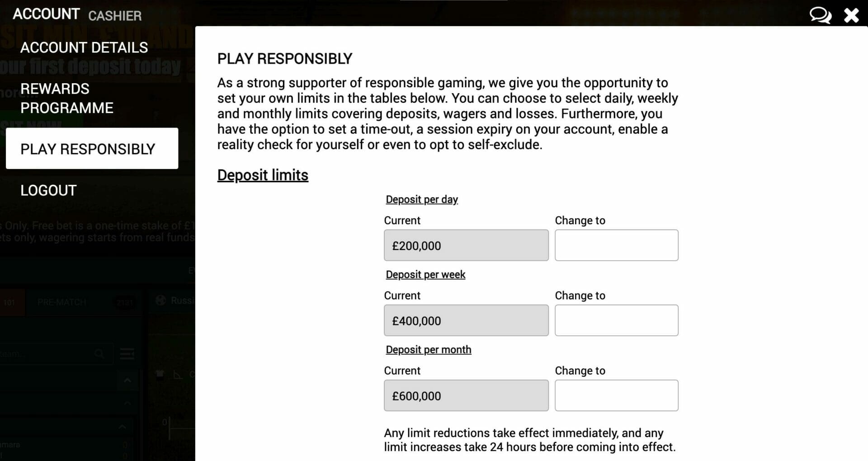The height and width of the screenshot is (461, 868).
Task: Click the Deposit per month link
Action: [x=429, y=349]
